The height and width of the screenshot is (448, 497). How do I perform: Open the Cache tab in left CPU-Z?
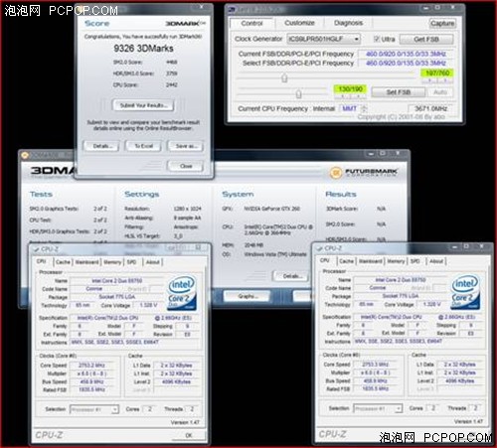point(63,262)
